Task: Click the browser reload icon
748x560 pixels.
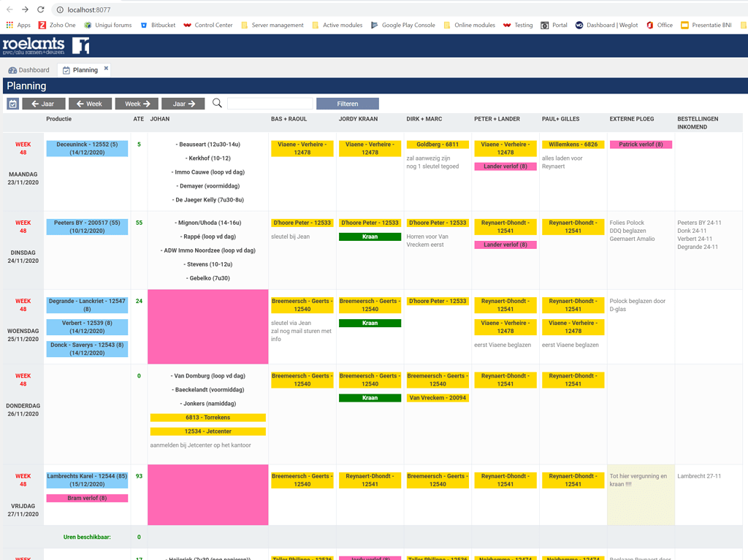Action: (x=39, y=10)
